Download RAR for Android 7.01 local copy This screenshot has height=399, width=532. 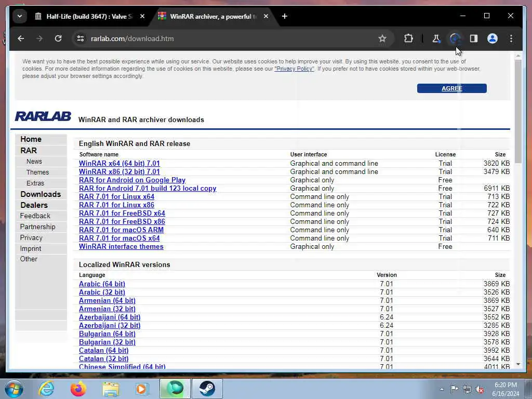tap(148, 188)
